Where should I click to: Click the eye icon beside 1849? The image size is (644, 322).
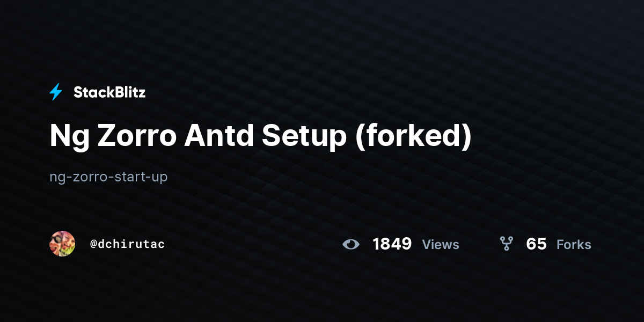(x=351, y=245)
